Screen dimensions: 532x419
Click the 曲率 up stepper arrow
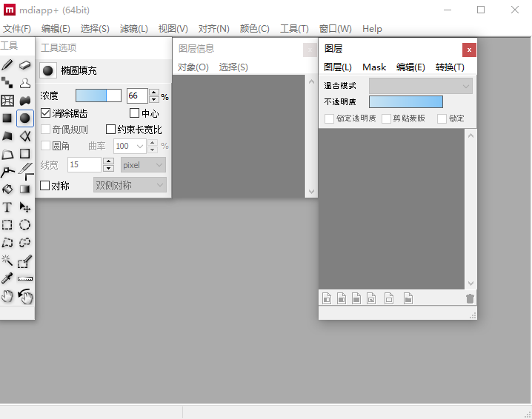tap(153, 143)
